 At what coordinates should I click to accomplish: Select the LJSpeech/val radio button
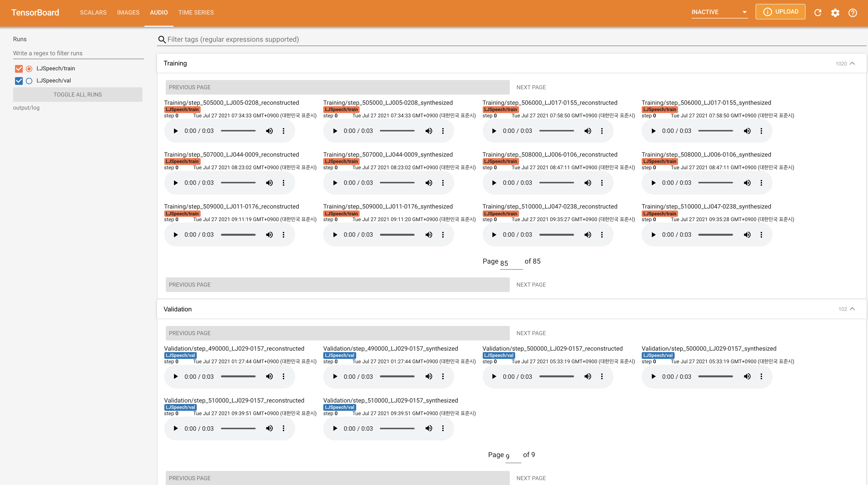coord(29,81)
